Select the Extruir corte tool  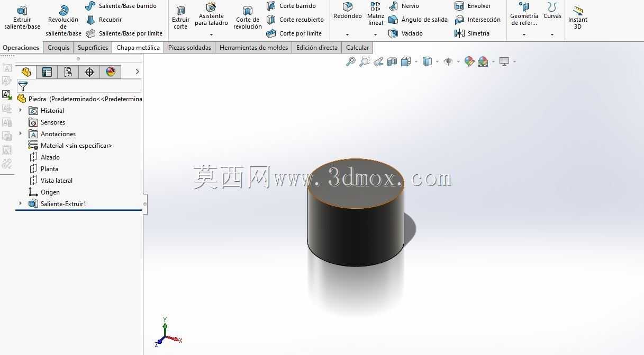click(180, 17)
